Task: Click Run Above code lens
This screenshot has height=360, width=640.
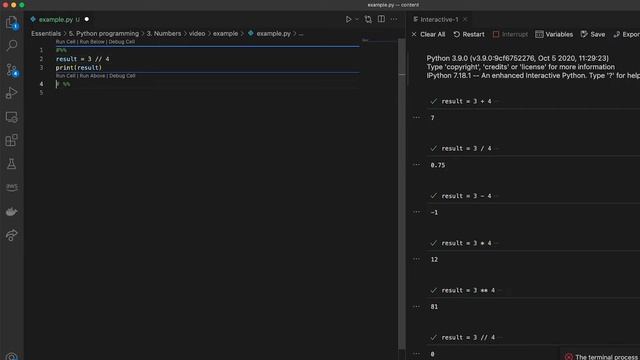Action: [x=92, y=76]
